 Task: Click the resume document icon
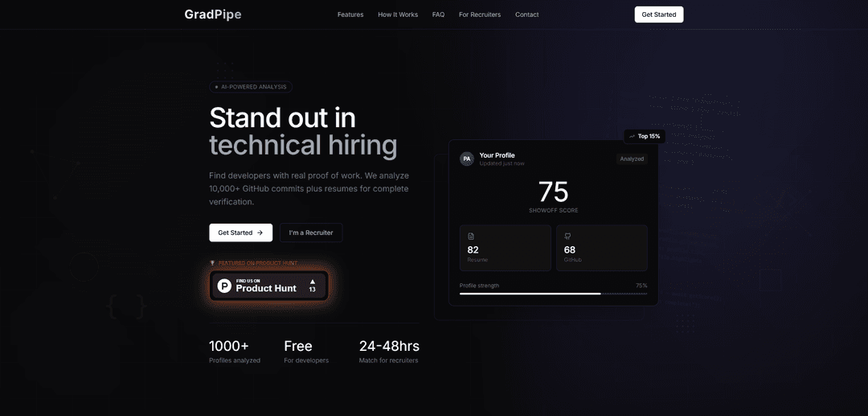click(471, 237)
